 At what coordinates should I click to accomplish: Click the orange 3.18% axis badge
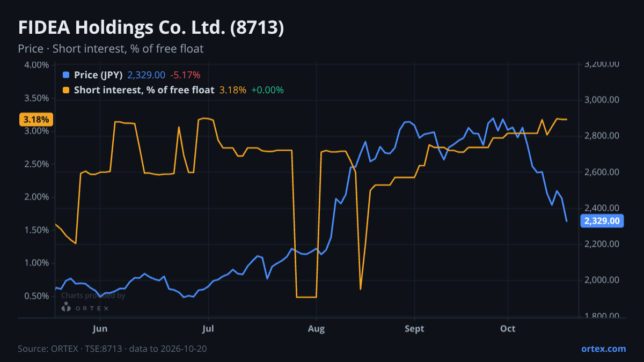pos(36,119)
